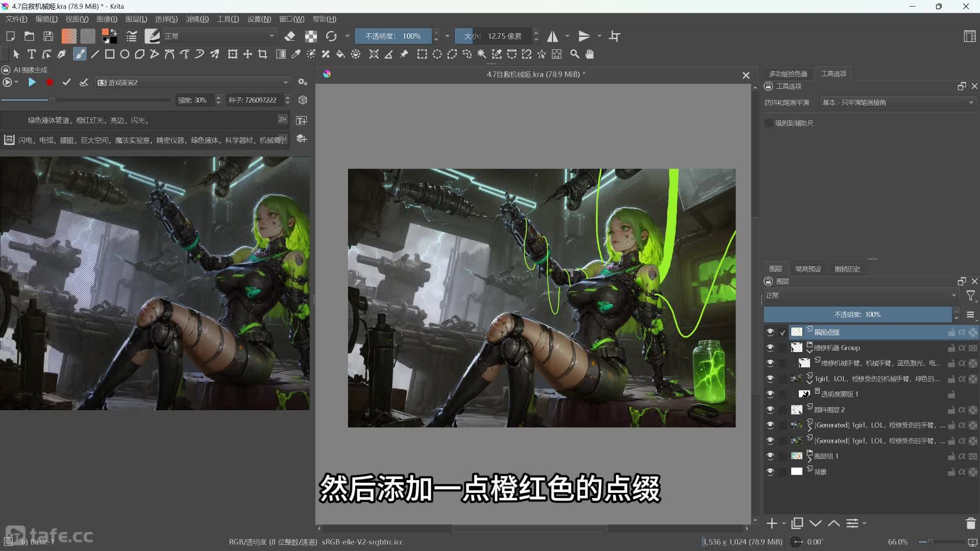The image size is (980, 551).
Task: Open layer blend mode 正常 dropdown
Action: [862, 295]
